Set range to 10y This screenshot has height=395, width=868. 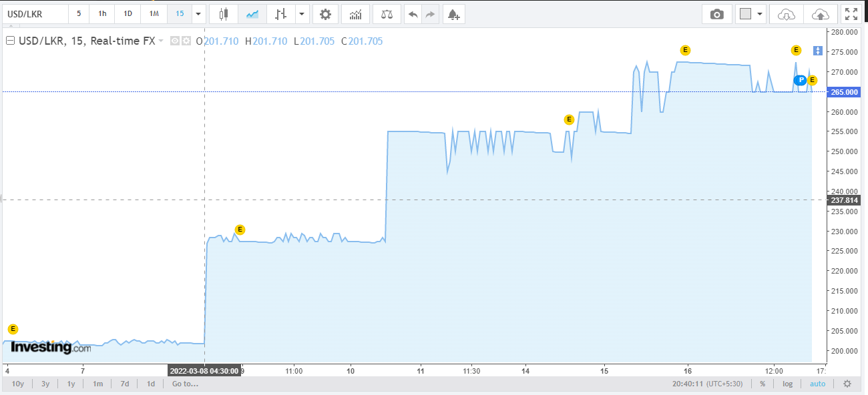18,384
